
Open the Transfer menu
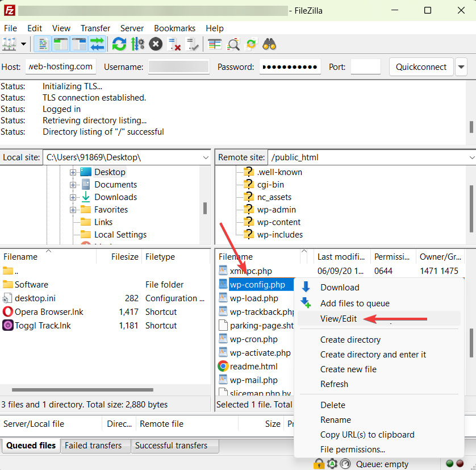click(95, 28)
